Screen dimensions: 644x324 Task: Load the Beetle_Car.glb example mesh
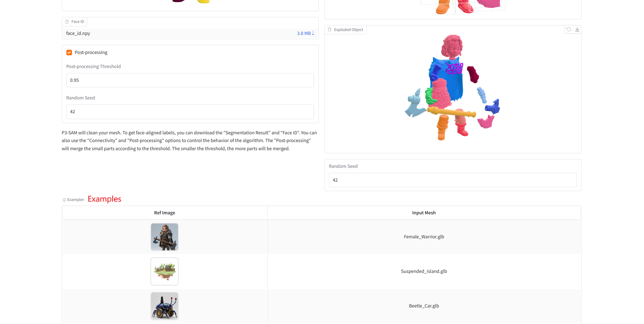[x=424, y=306]
